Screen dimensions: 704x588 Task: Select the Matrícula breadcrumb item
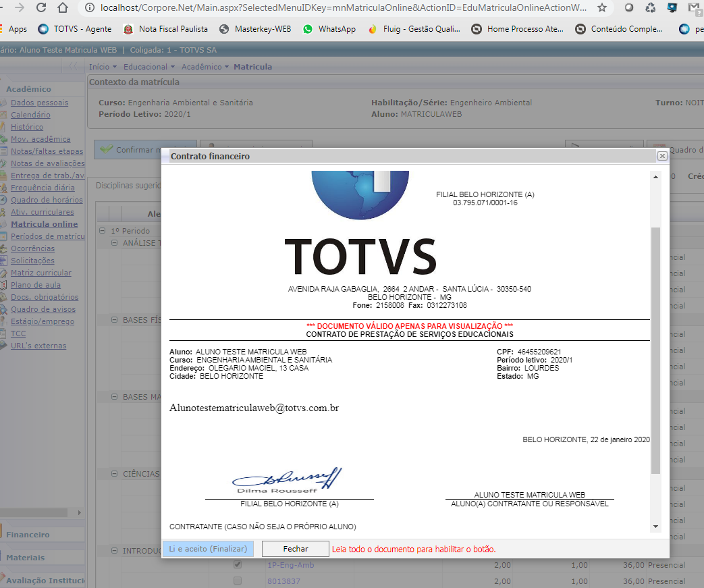(x=252, y=66)
